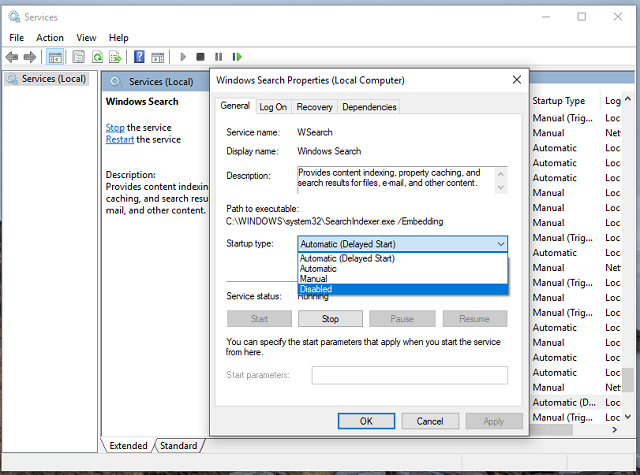This screenshot has height=475, width=640.
Task: Click the OK button
Action: [366, 421]
